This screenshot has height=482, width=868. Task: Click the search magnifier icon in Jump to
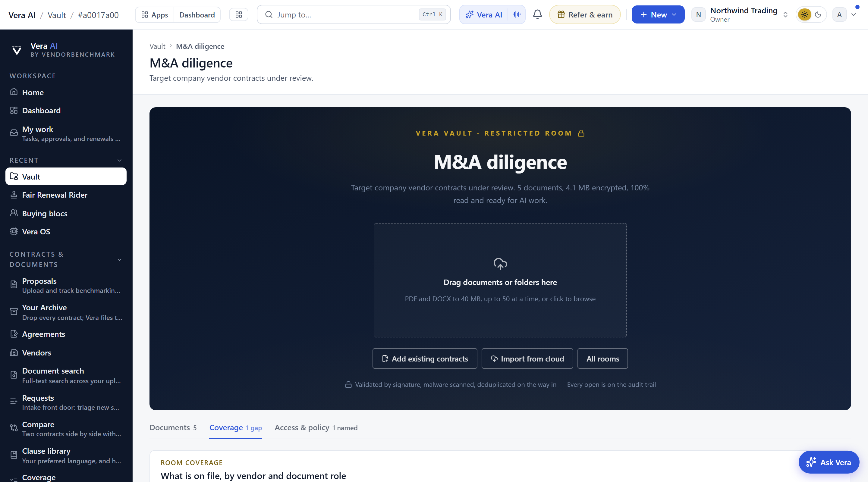point(269,14)
